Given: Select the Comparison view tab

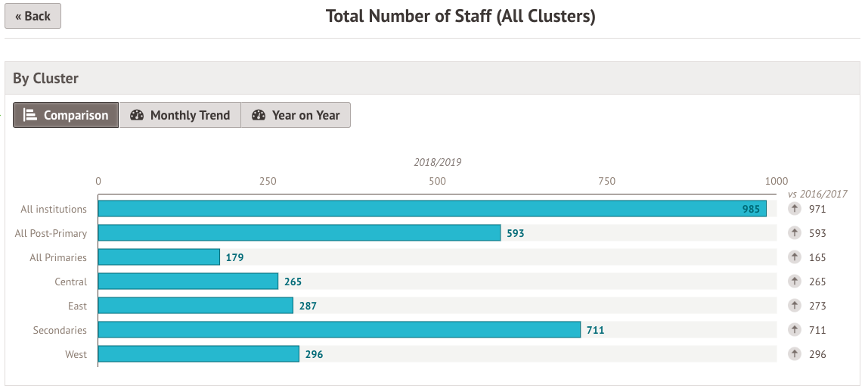Looking at the screenshot, I should (66, 115).
